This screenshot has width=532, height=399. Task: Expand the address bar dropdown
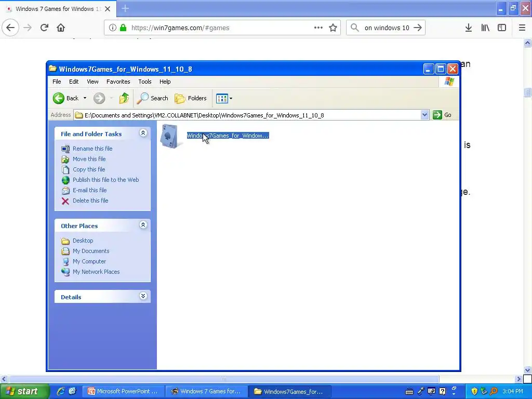tap(424, 115)
